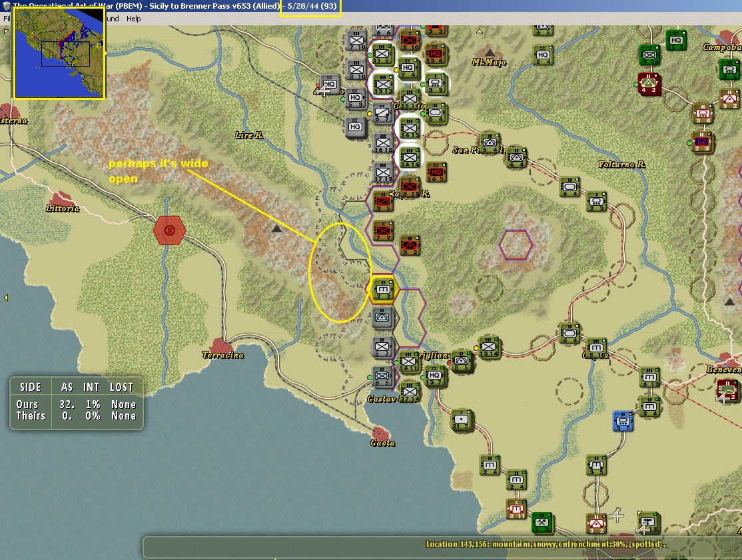Open the Help menu
The height and width of the screenshot is (560, 742).
133,19
